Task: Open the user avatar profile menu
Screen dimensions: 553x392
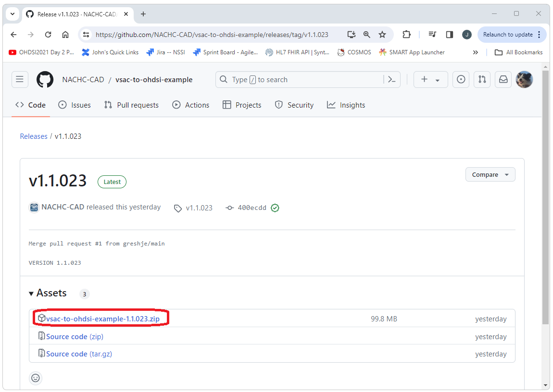Action: coord(525,79)
